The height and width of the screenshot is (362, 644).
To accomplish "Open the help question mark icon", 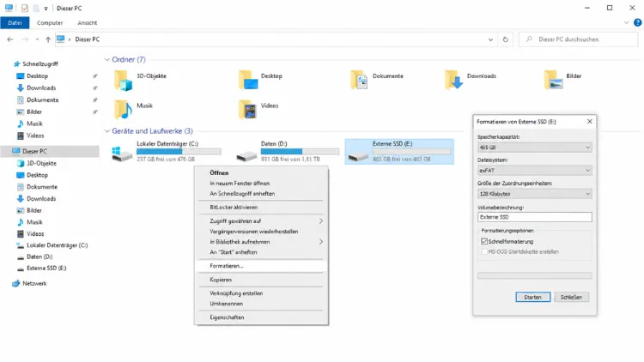I will point(637,22).
